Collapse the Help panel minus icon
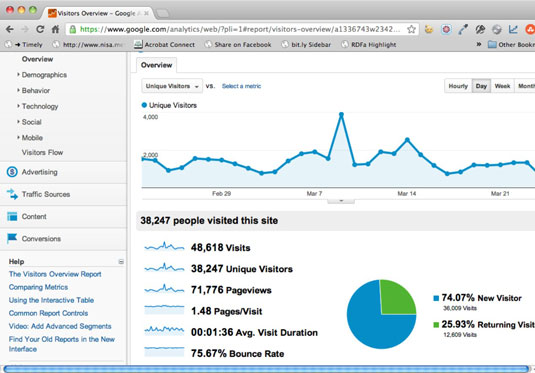Viewport: 535px width, 373px height. pyautogui.click(x=121, y=262)
